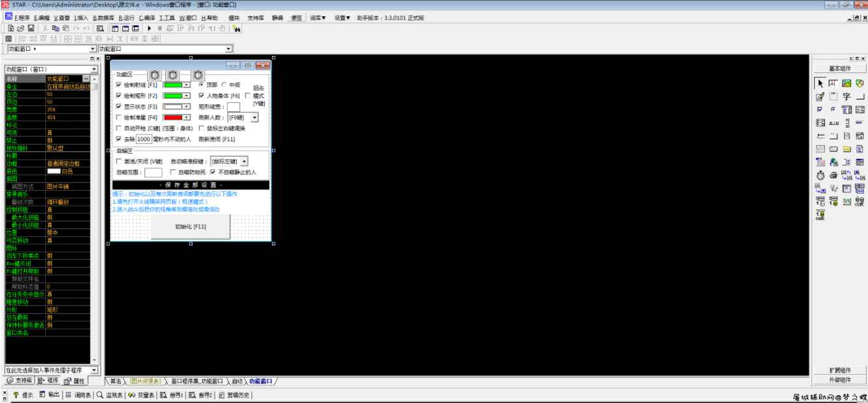The width and height of the screenshot is (868, 403).
Task: Click the 外部组件 button
Action: (x=839, y=380)
